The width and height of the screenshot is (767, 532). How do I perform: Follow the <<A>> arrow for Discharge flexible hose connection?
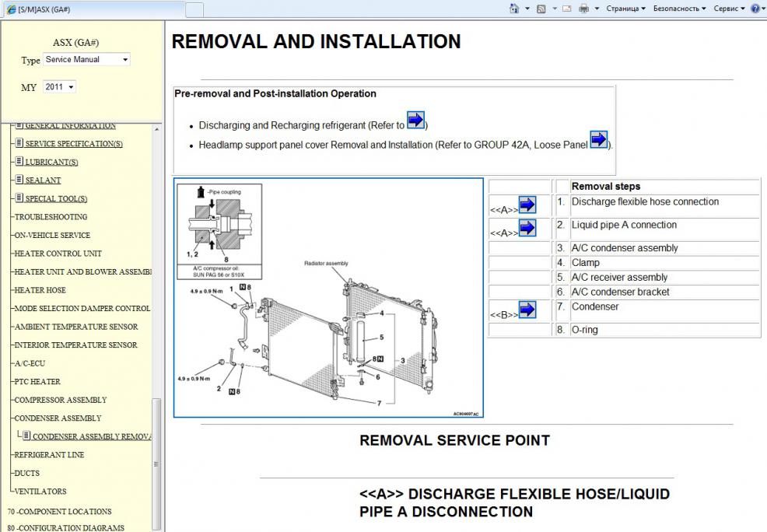tap(527, 205)
